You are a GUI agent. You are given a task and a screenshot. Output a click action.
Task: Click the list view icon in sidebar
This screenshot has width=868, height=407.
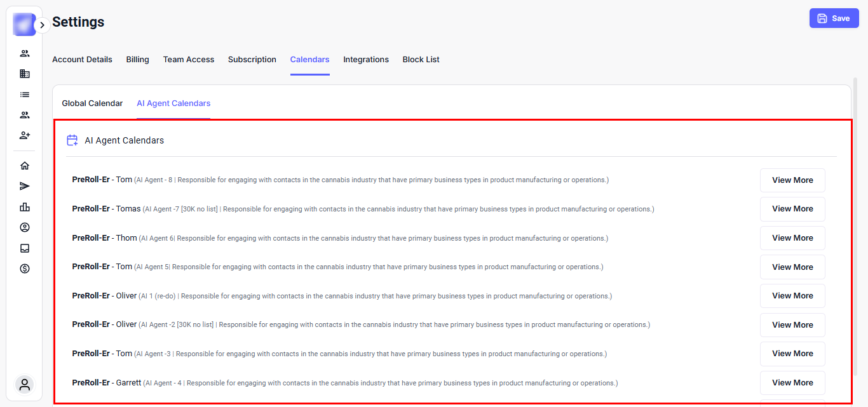(x=25, y=95)
